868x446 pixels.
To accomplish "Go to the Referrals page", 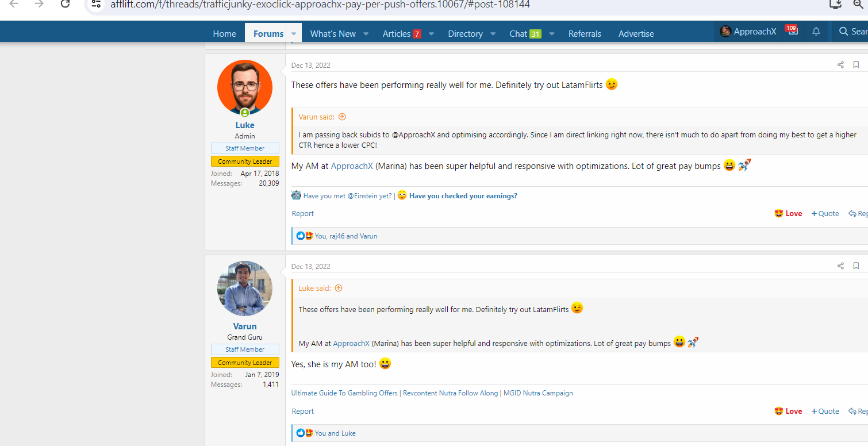I will [x=585, y=33].
